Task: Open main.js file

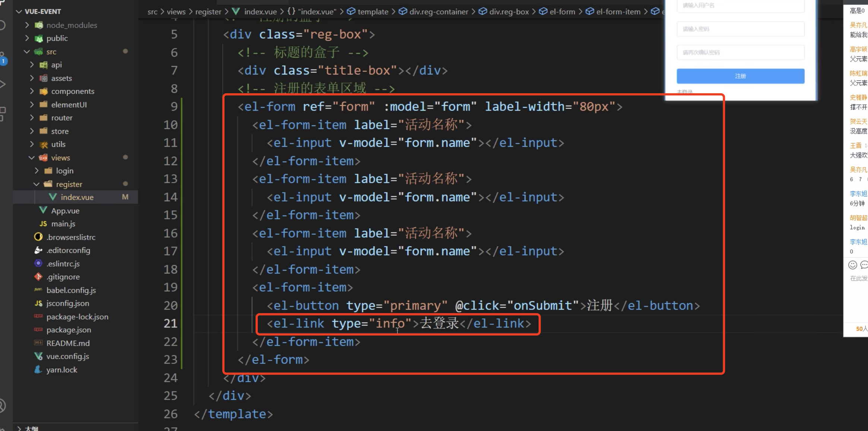Action: pos(63,224)
